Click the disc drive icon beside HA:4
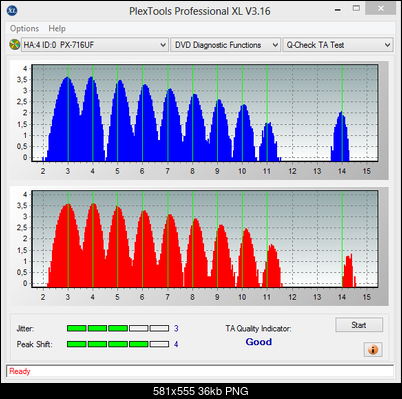Screen dimensions: 402x399 click(x=15, y=45)
